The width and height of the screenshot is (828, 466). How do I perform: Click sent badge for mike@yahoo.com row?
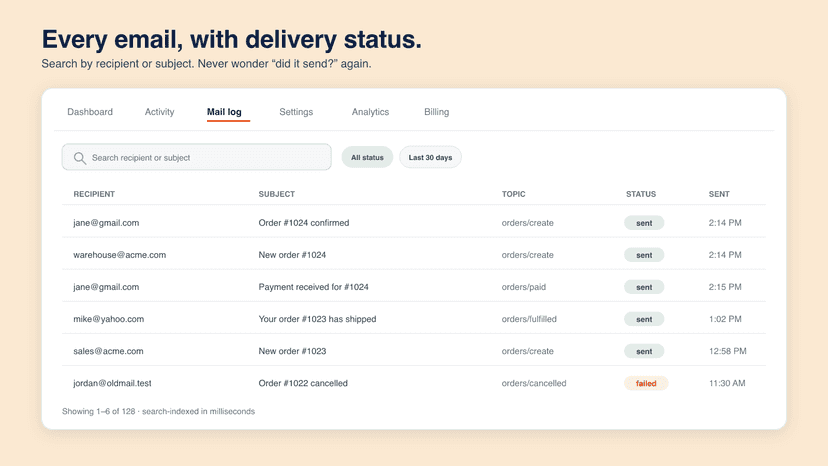(644, 319)
